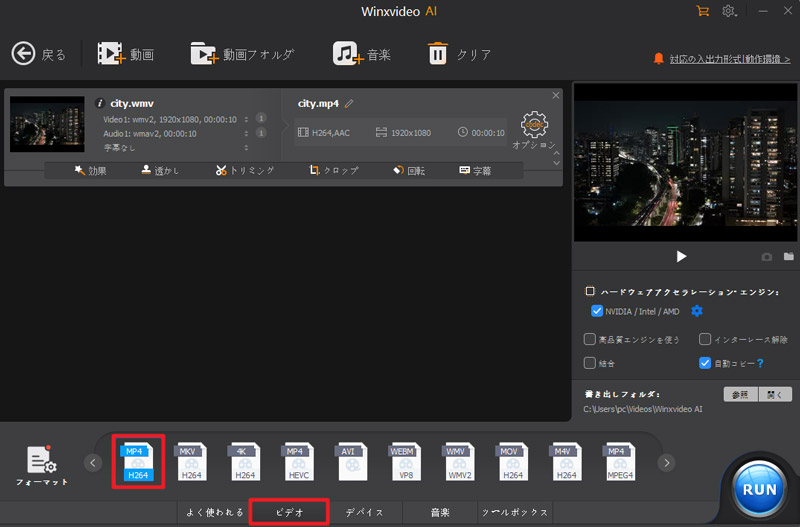Move city.wmv item up in list

pos(557,153)
